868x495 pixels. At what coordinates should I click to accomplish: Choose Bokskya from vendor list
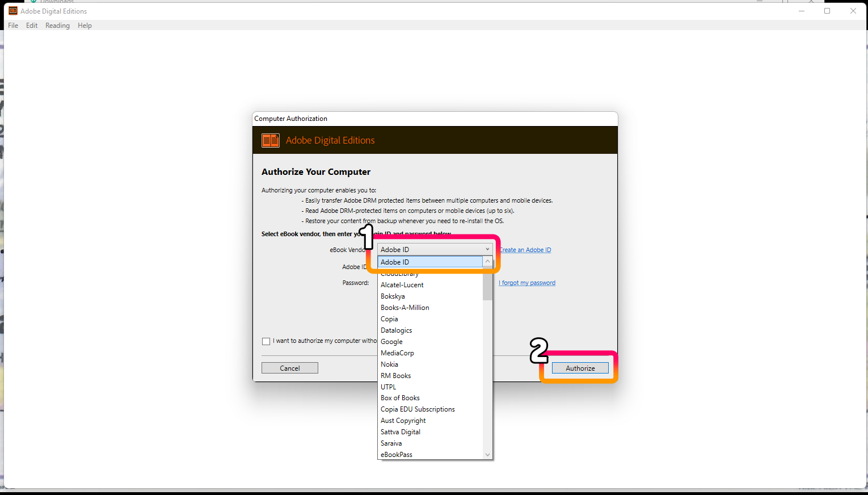point(430,296)
